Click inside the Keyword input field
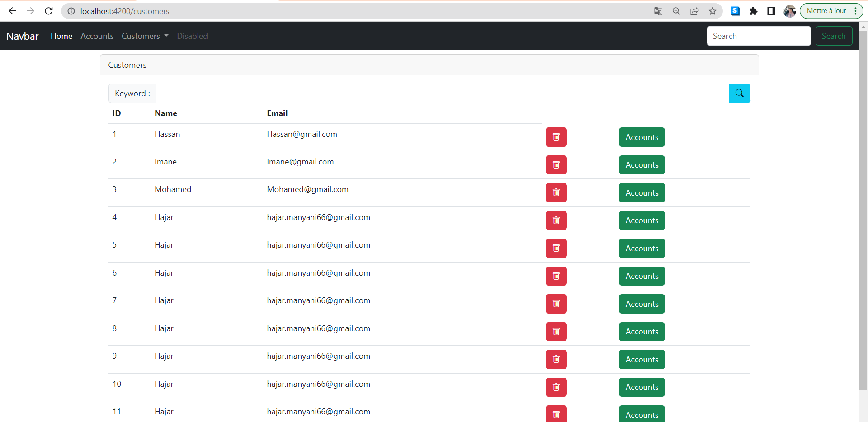This screenshot has height=422, width=868. (x=407, y=93)
